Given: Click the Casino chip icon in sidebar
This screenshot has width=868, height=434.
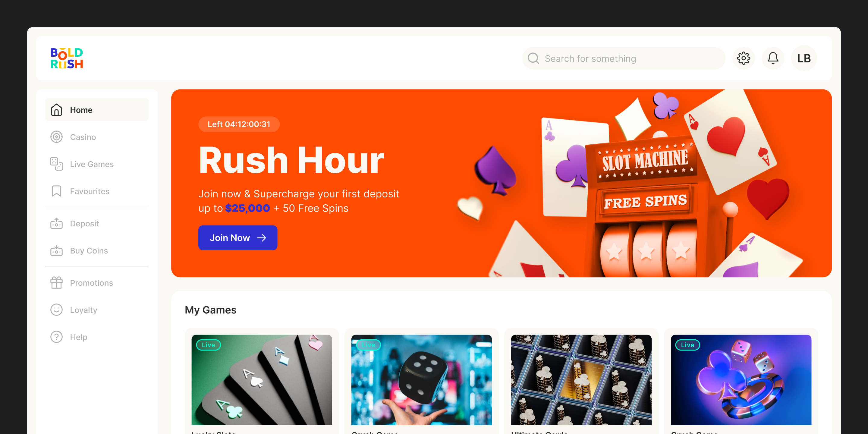Looking at the screenshot, I should [56, 137].
